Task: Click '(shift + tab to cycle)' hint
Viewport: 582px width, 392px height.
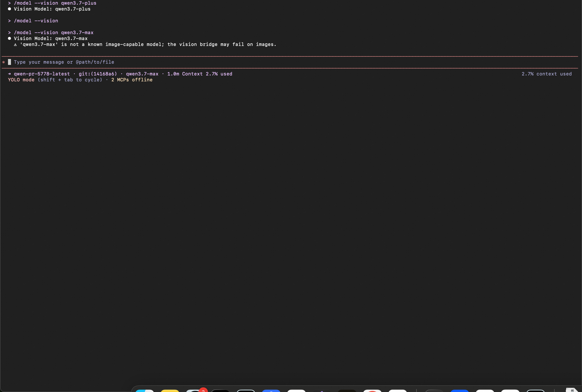Action: (x=70, y=80)
